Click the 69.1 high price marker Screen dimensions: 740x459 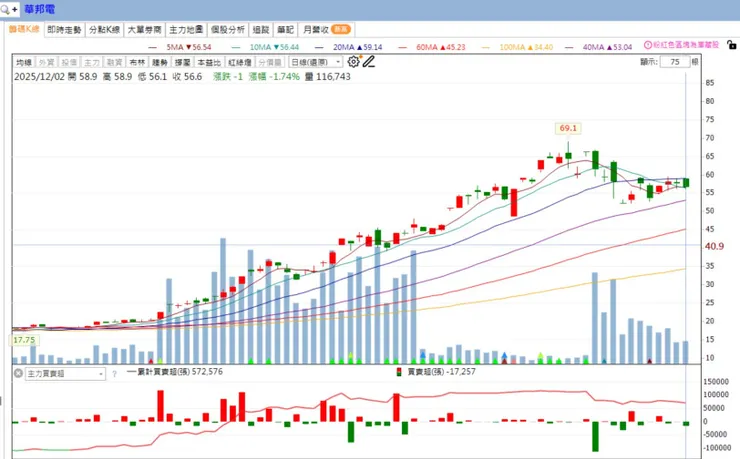click(568, 128)
